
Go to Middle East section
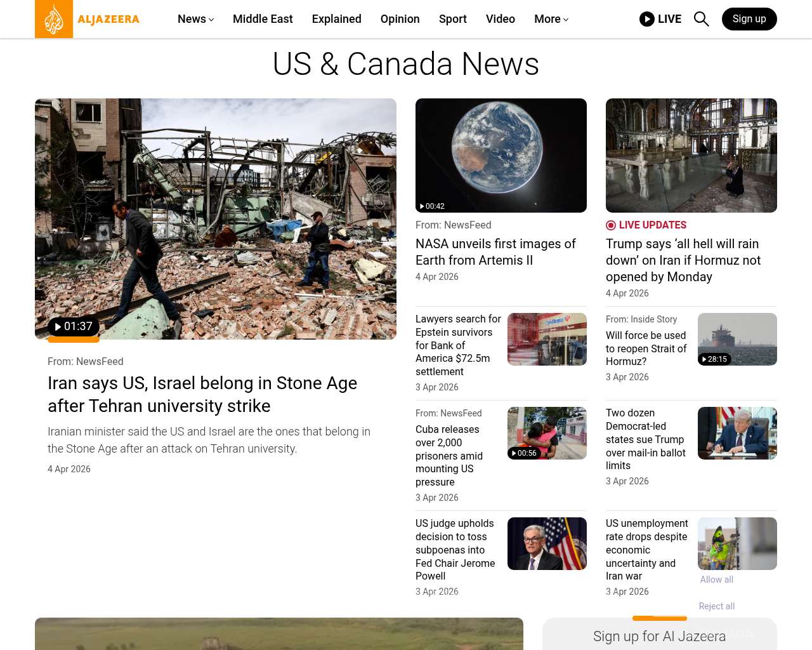(x=263, y=19)
